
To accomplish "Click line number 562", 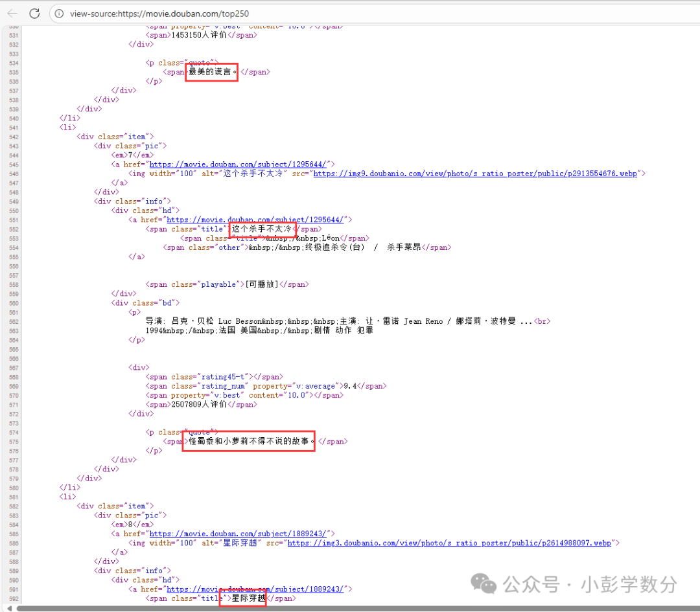I will tap(14, 322).
